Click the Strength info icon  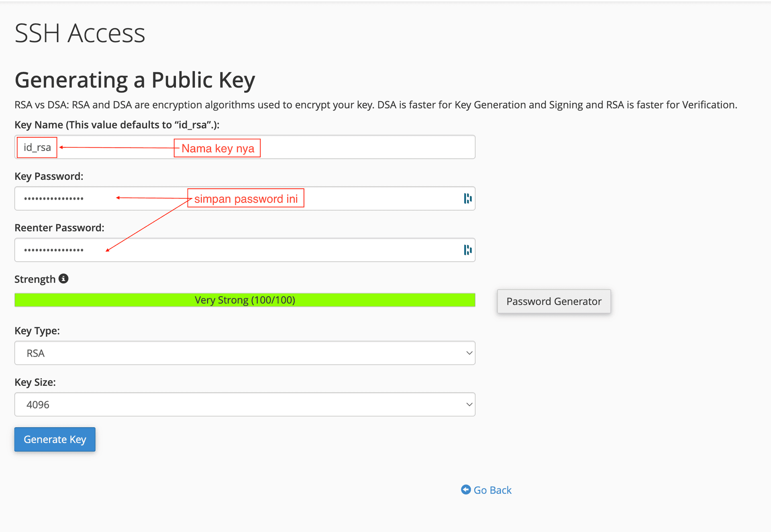(63, 279)
